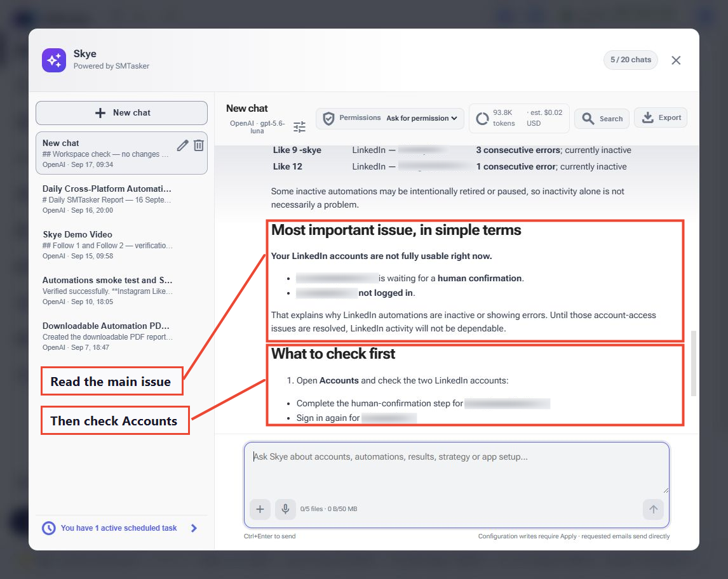Click '3 consecutive errors' status text

coord(518,150)
